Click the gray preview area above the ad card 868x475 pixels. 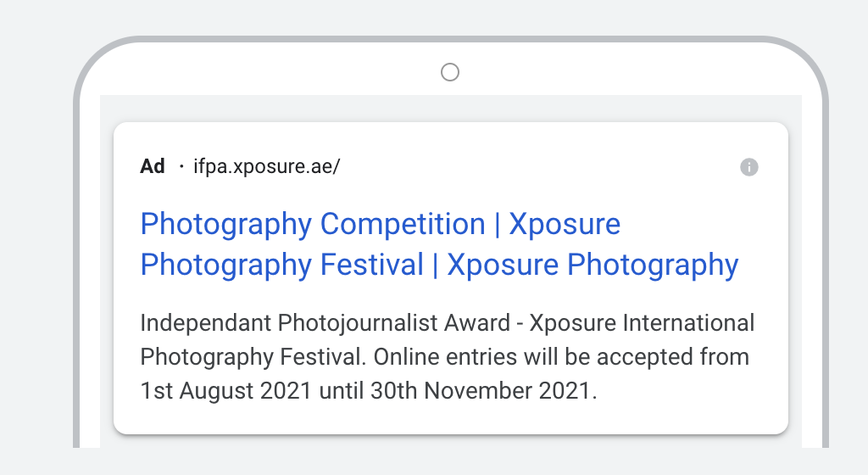[451, 109]
